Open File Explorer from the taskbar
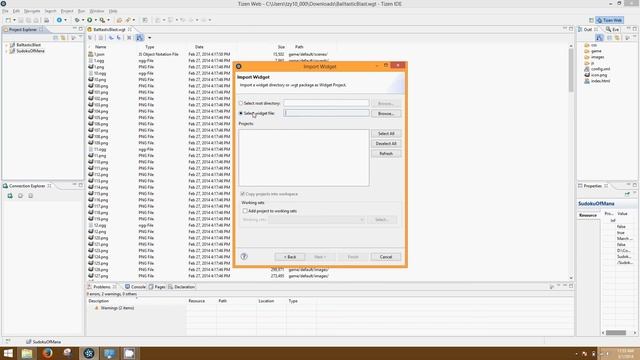The height and width of the screenshot is (360, 640). tap(27, 353)
